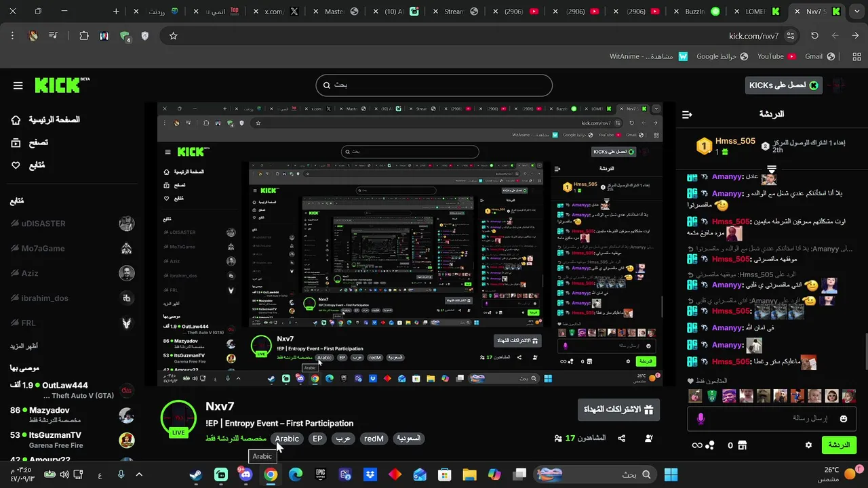Open the Kick shop icon under the chat
Screen dimensions: 868x488
(x=742, y=445)
